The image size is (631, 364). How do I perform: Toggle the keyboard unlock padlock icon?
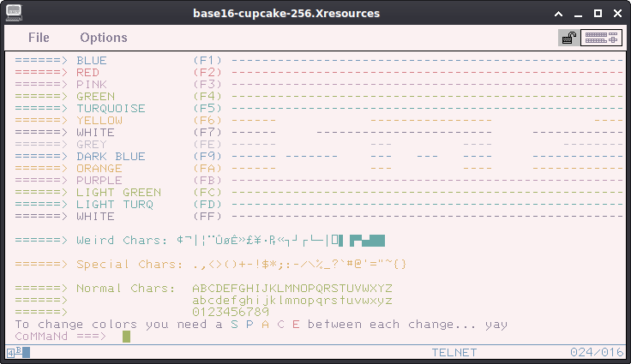point(569,38)
